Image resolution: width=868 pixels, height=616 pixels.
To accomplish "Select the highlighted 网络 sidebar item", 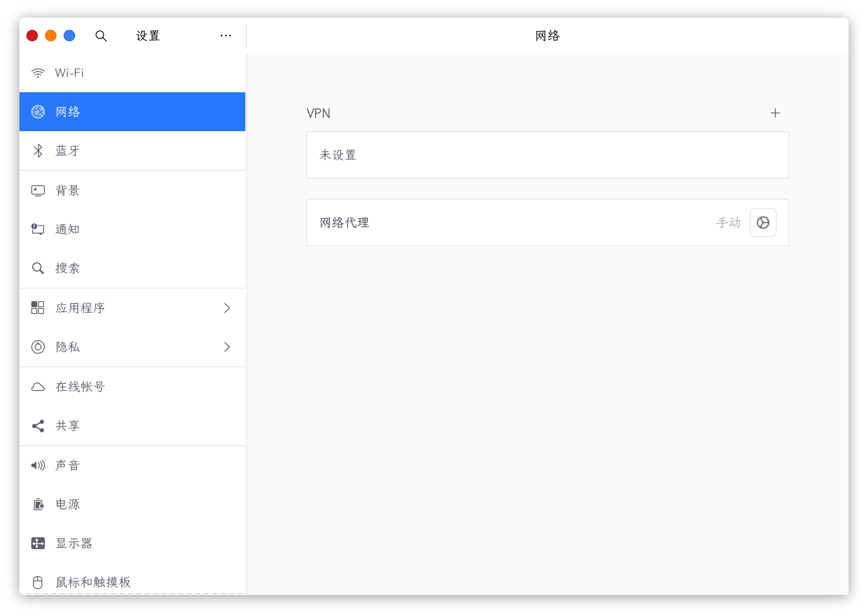I will point(132,112).
